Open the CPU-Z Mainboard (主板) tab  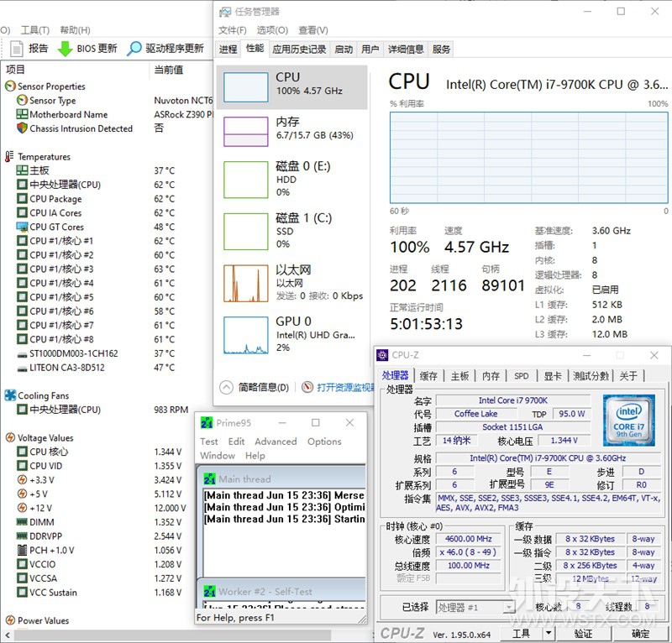click(459, 376)
